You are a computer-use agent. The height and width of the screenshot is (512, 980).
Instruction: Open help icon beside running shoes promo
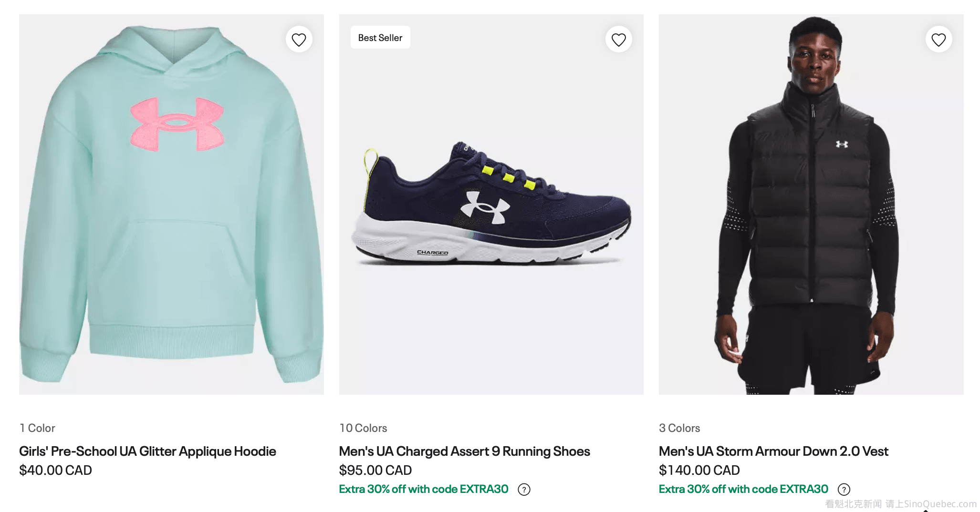pos(524,490)
